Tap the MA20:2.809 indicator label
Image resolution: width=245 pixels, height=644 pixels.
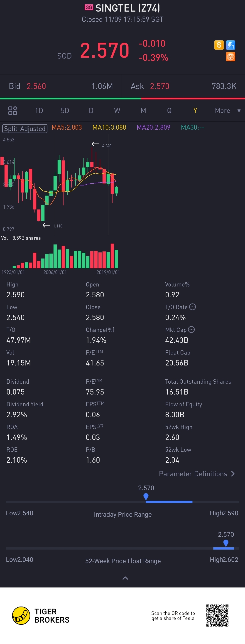coord(153,128)
